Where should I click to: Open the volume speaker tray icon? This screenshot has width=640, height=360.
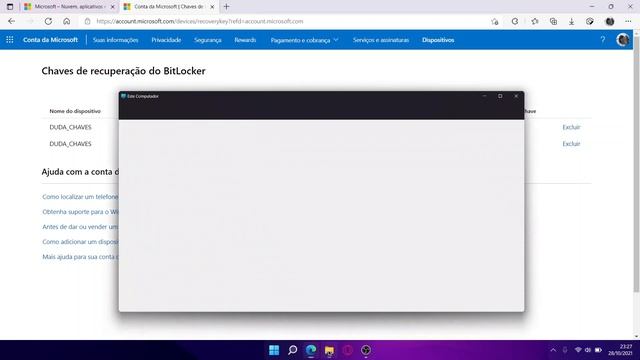pos(588,350)
